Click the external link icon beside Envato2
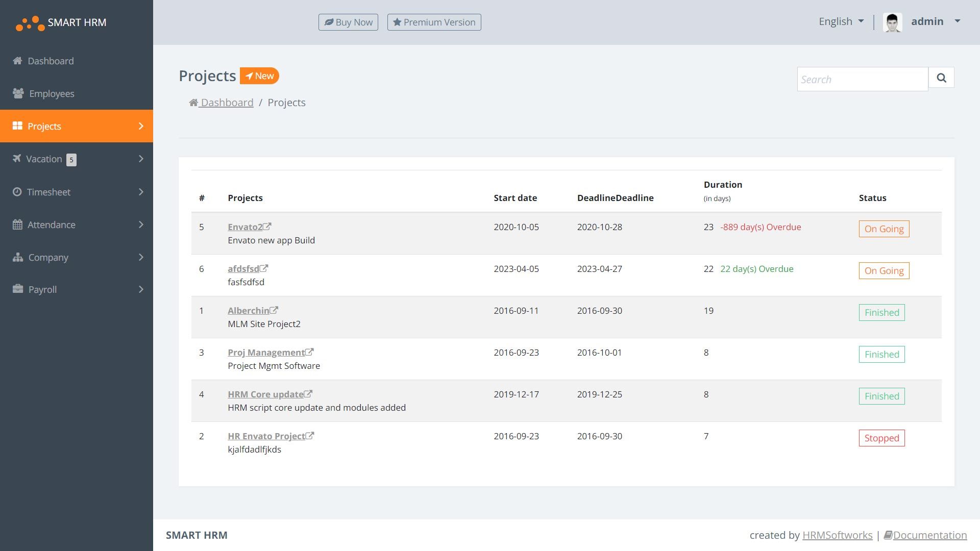Screen dimensions: 980x551 tap(267, 227)
